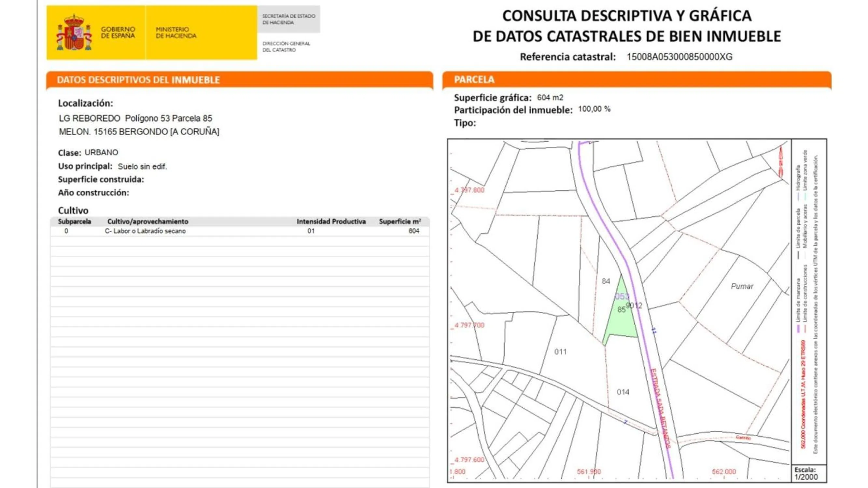Click the purple Límite de manzana legend line
Image resolution: width=868 pixels, height=488 pixels.
pos(798,328)
